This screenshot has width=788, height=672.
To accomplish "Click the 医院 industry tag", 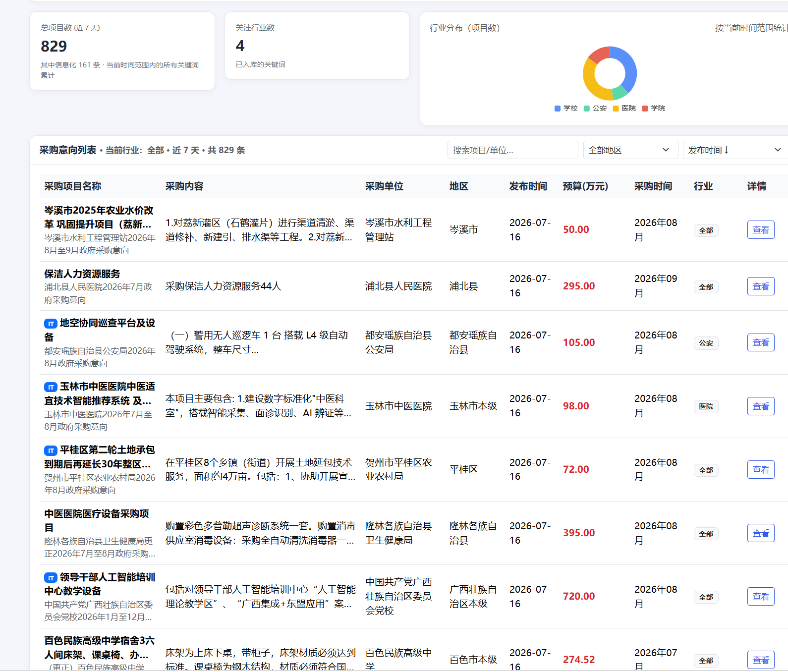I will 706,406.
